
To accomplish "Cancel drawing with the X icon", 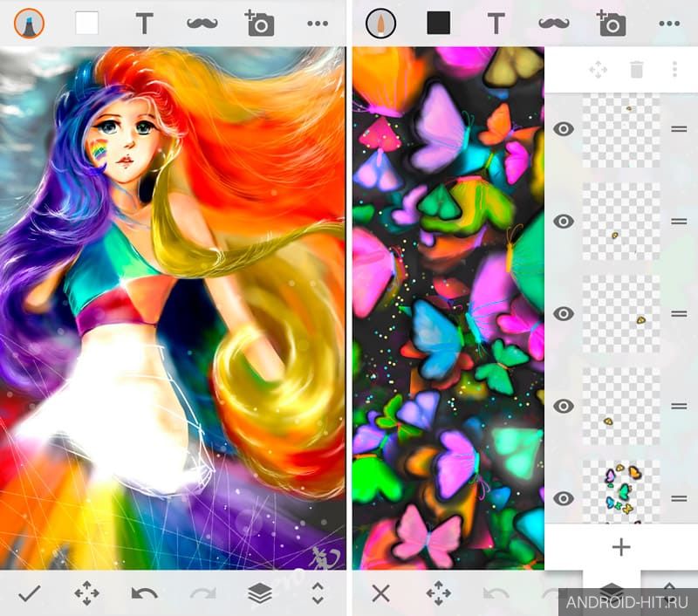I will pos(381,593).
